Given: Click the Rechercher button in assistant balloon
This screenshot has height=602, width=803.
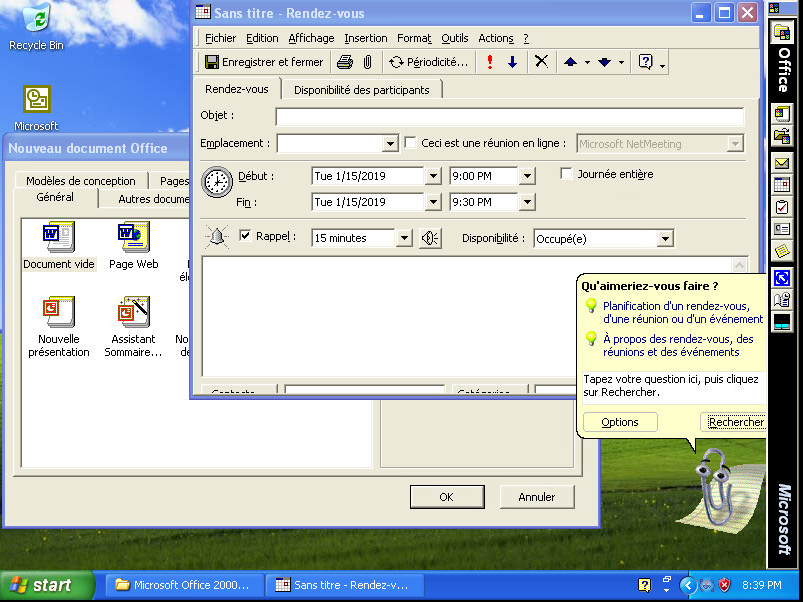Looking at the screenshot, I should coord(735,422).
